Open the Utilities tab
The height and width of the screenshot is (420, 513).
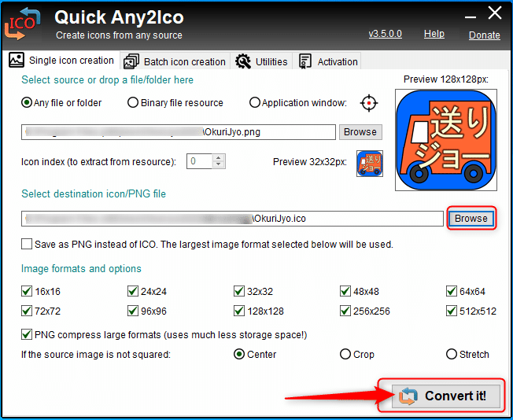point(261,61)
